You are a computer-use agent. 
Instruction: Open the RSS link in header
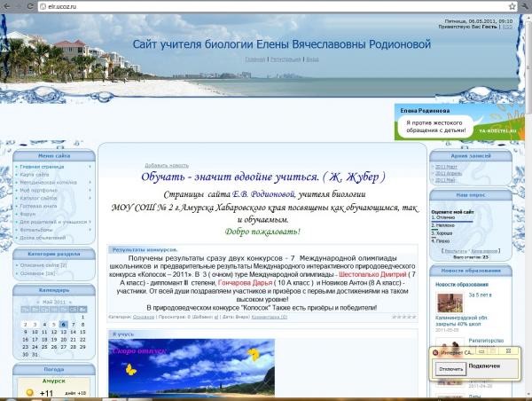pyautogui.click(x=507, y=27)
